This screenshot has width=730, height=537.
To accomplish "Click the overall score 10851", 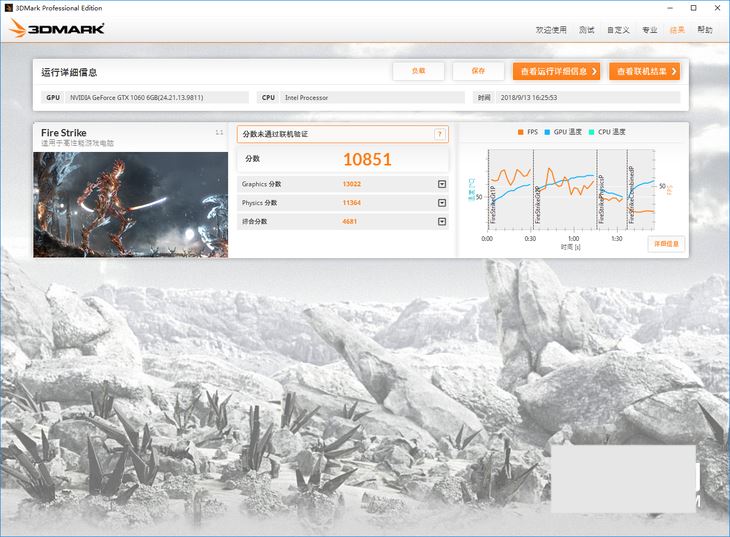I will click(367, 159).
